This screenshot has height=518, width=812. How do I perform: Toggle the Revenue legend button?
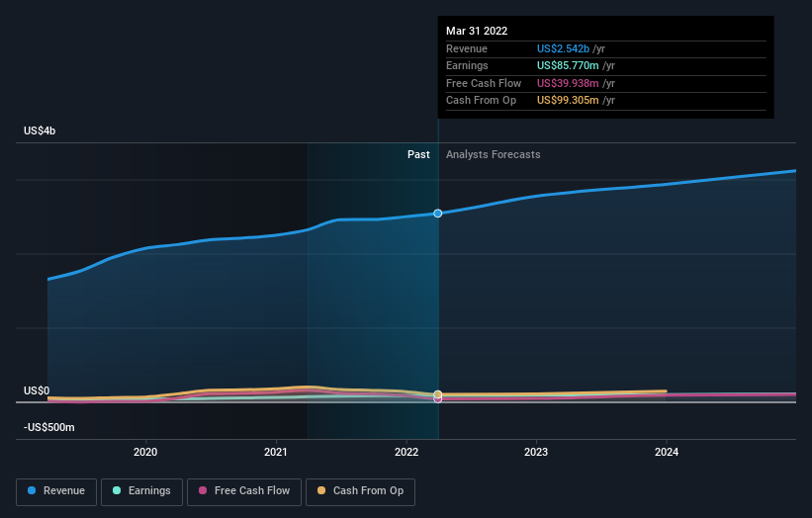tap(56, 491)
